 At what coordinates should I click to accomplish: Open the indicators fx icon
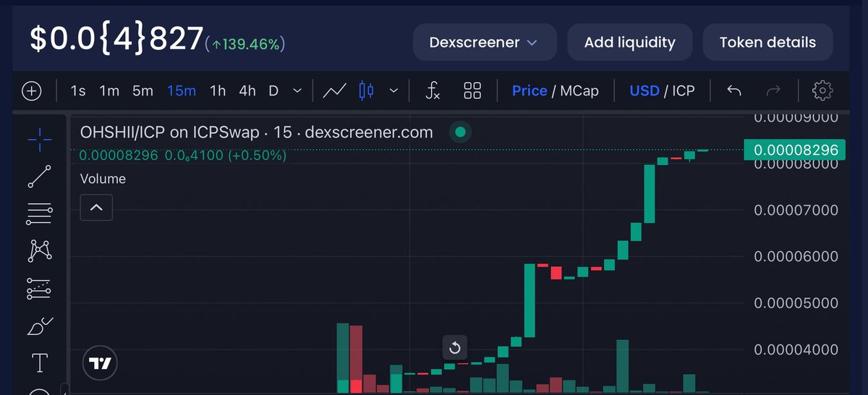point(432,91)
